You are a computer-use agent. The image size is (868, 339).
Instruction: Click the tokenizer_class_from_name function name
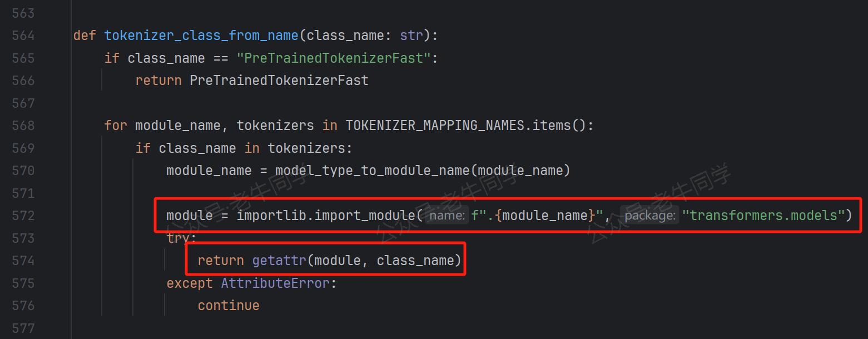click(x=201, y=36)
